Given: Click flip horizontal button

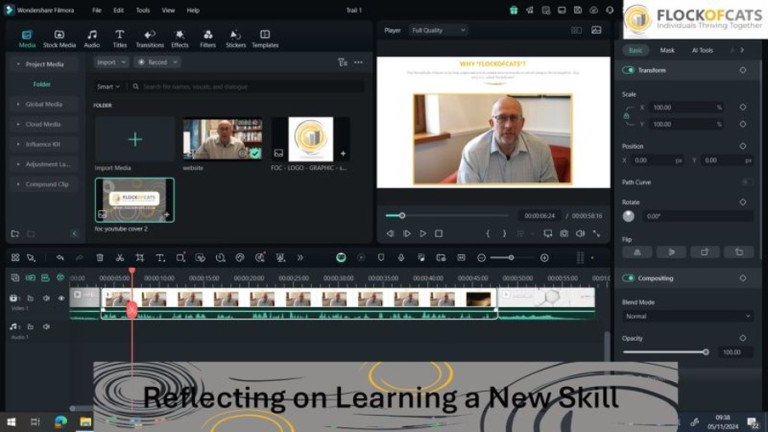Looking at the screenshot, I should tap(637, 252).
